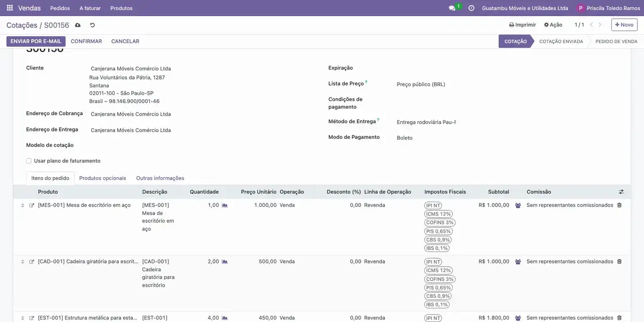Viewport: 644px width, 322px height.
Task: Show forecast chart icon for CAD-001 quantity
Action: [x=225, y=262]
